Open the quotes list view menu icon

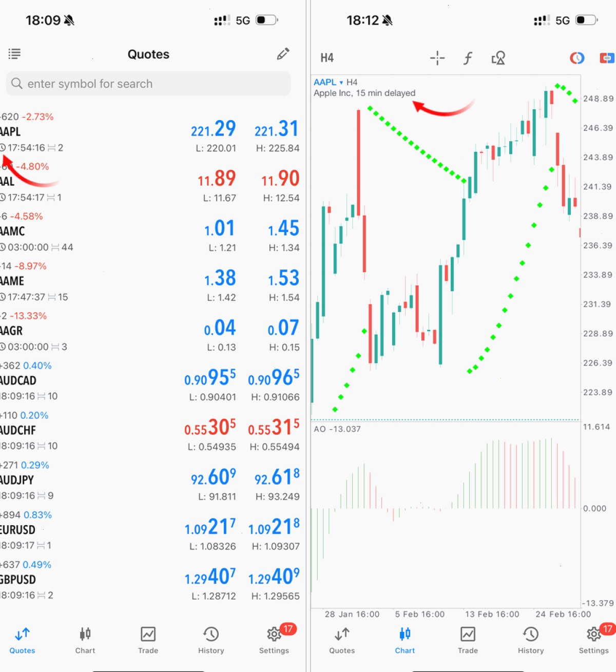[14, 53]
